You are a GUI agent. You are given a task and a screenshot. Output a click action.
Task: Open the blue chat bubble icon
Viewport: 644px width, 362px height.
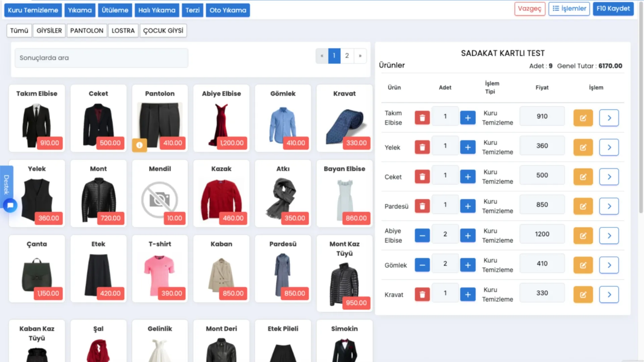point(10,205)
